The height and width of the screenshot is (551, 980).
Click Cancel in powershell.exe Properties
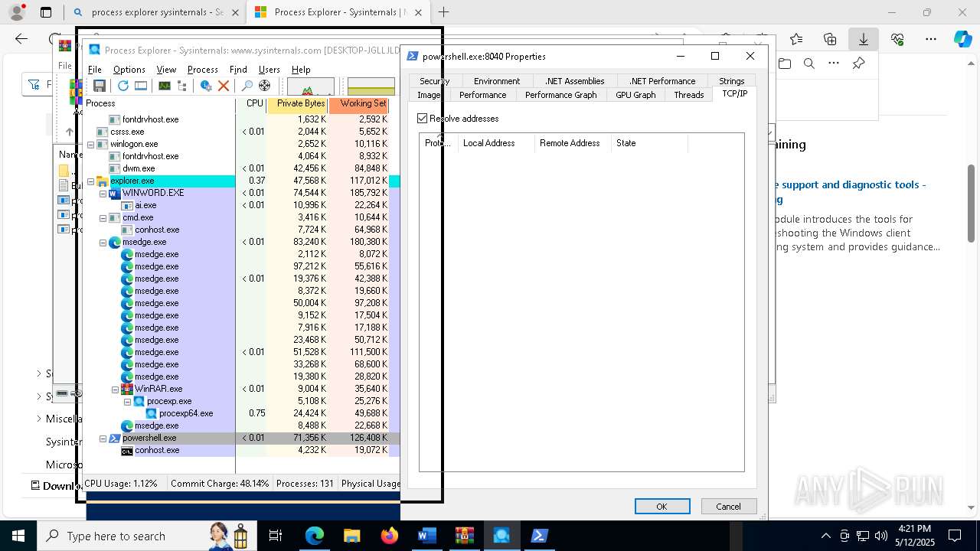click(728, 507)
